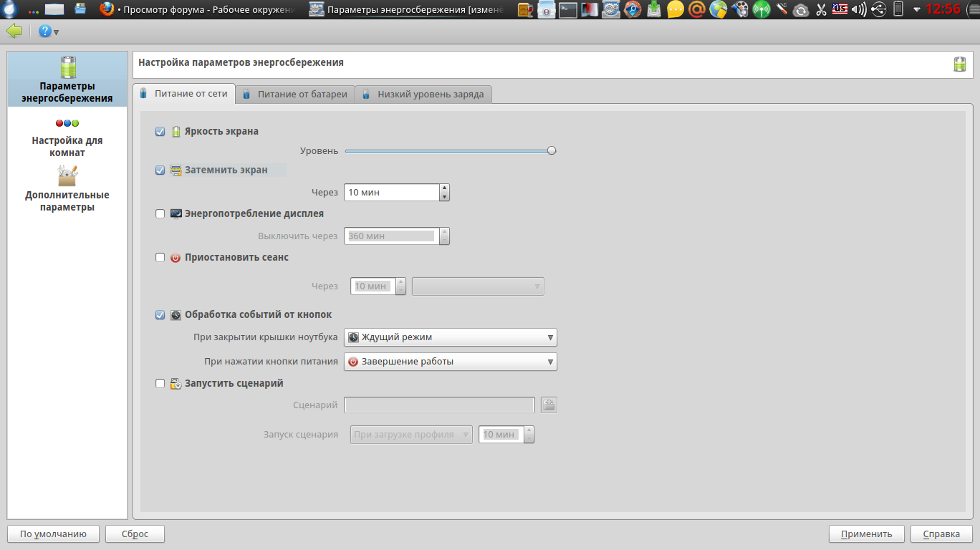Open the power button action dropdown
The height and width of the screenshot is (550, 980).
(x=451, y=362)
